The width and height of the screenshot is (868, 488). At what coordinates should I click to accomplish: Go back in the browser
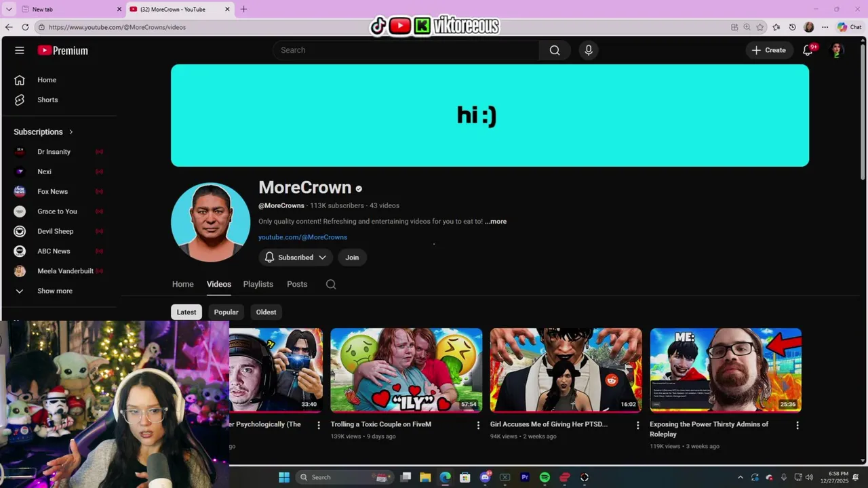point(9,27)
